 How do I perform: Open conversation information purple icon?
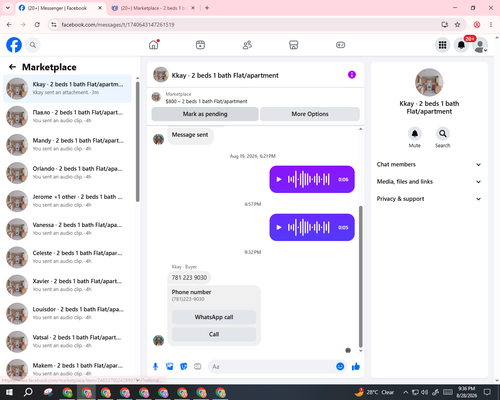tap(352, 75)
